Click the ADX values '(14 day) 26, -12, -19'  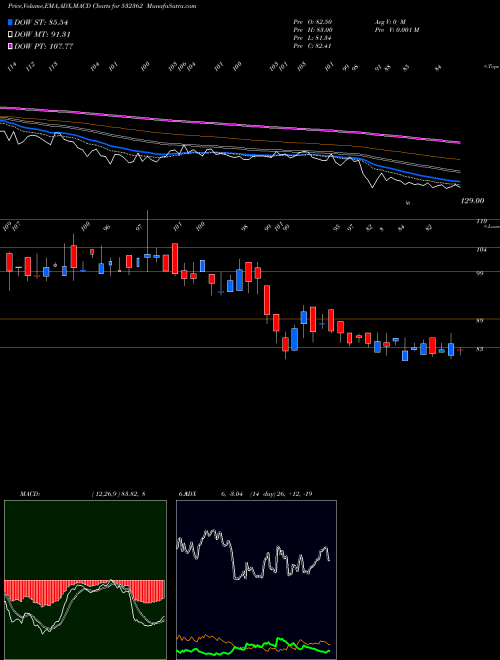pyautogui.click(x=281, y=494)
